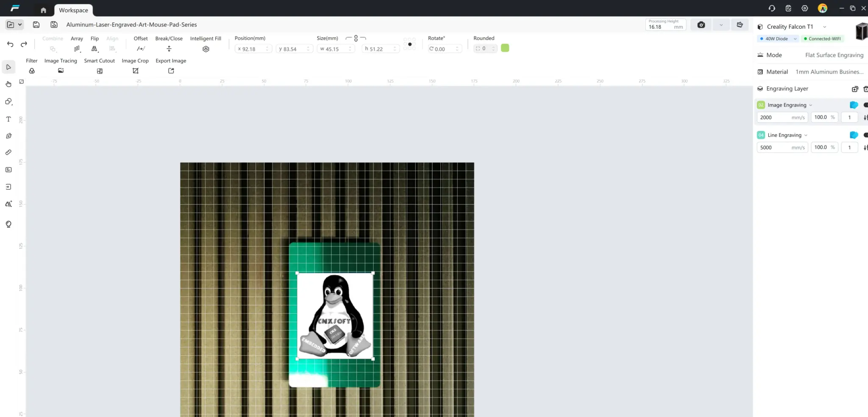This screenshot has height=417, width=868.
Task: Edit Line Engraving speed field 5000
Action: 782,147
